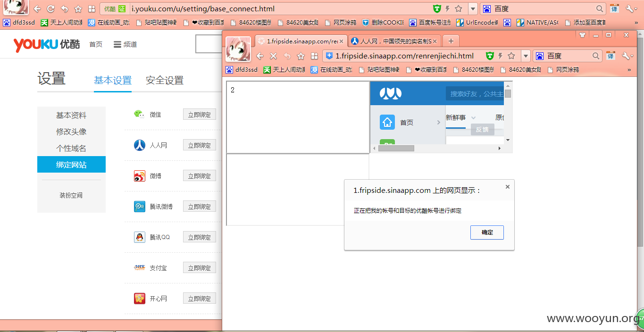Open a new tab with the plus button
Screen dimensions: 644x332
click(x=451, y=41)
